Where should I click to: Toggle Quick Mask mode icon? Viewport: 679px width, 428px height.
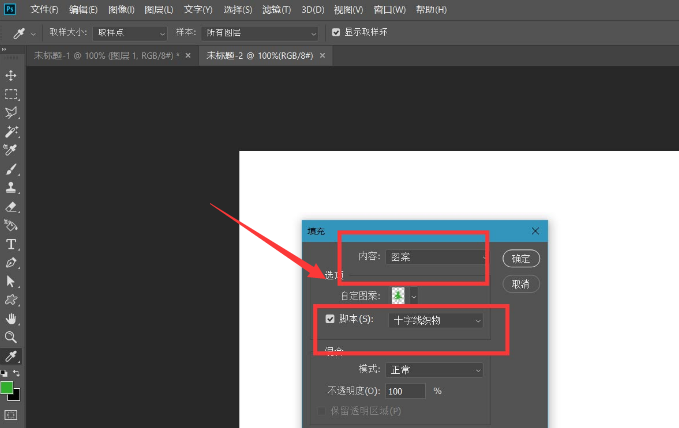point(11,415)
